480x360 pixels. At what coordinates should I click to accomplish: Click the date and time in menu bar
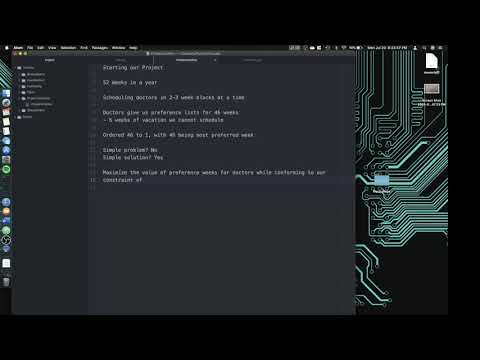387,48
